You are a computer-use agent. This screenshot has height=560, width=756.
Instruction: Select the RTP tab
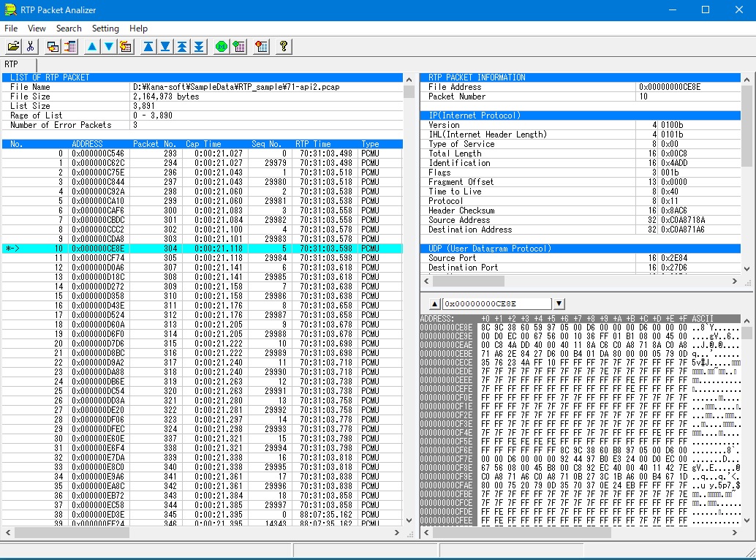tap(12, 64)
